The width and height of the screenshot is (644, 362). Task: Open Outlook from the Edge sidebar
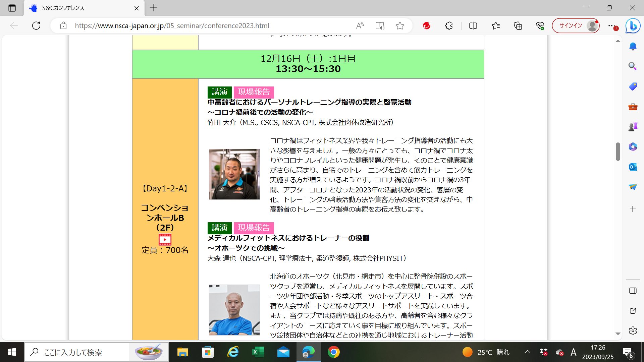click(633, 167)
